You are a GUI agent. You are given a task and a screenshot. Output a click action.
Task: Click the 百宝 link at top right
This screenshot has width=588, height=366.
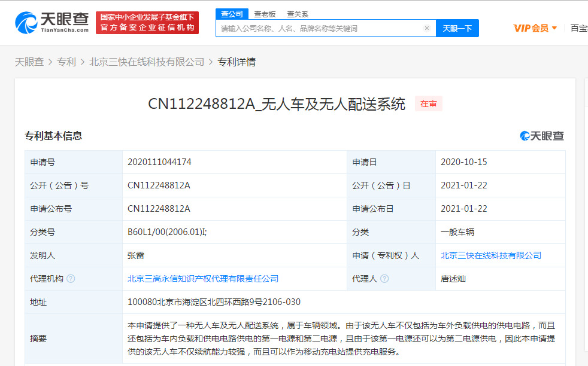pyautogui.click(x=579, y=28)
